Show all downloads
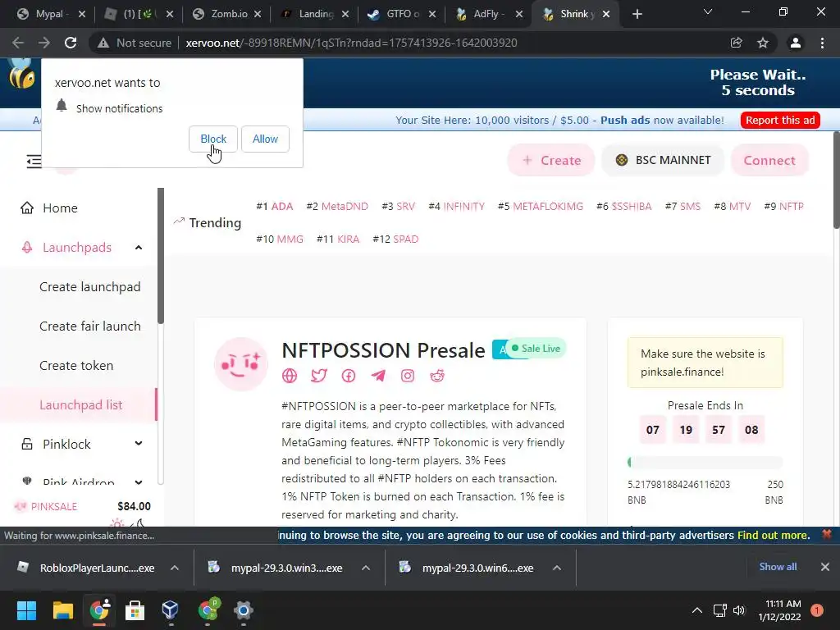 point(778,567)
